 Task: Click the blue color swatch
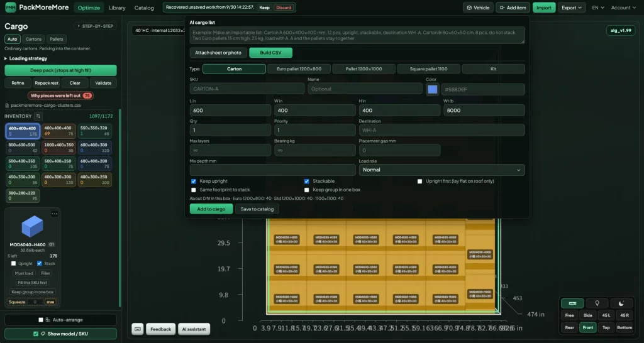[x=433, y=89]
